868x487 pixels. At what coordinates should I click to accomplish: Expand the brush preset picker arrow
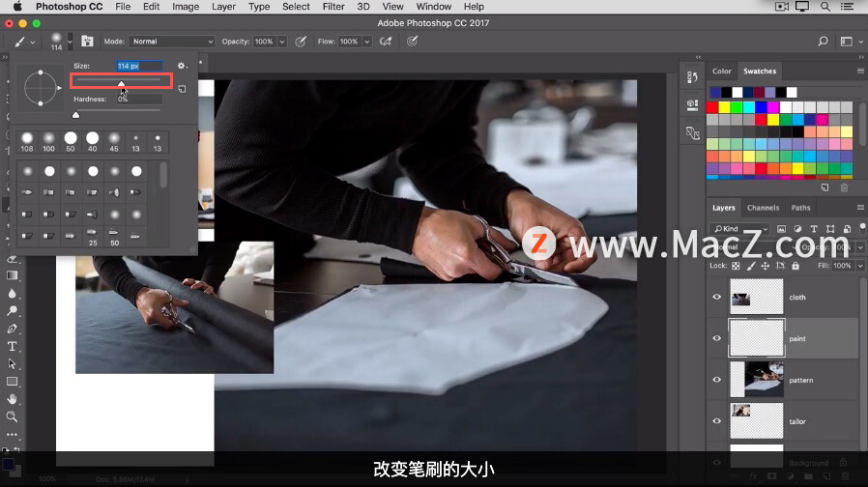(70, 42)
